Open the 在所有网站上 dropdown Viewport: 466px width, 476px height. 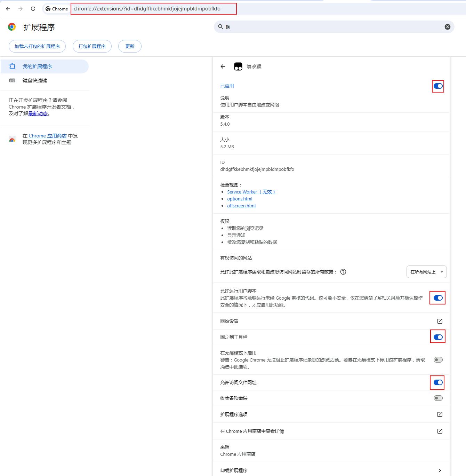[426, 272]
